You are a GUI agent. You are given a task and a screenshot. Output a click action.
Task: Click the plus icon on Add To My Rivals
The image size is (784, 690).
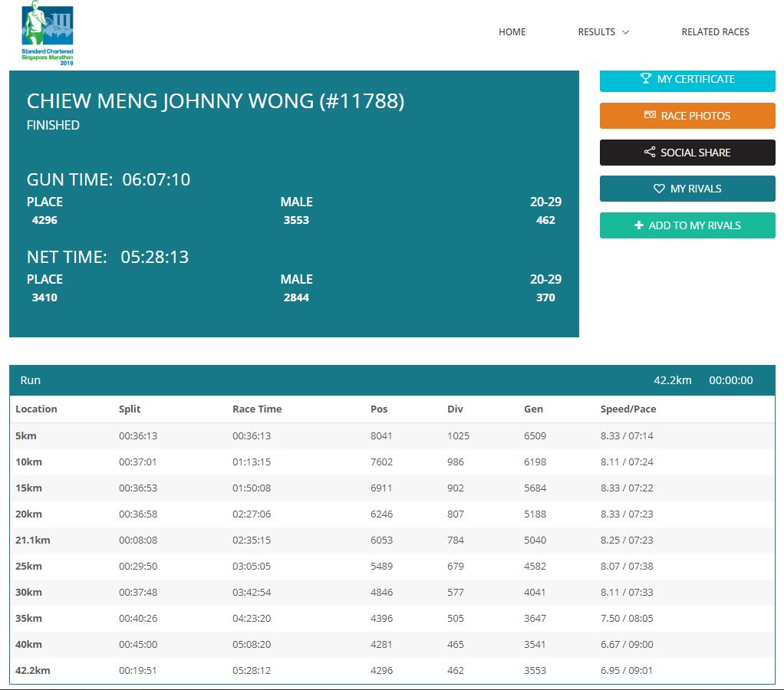click(638, 225)
